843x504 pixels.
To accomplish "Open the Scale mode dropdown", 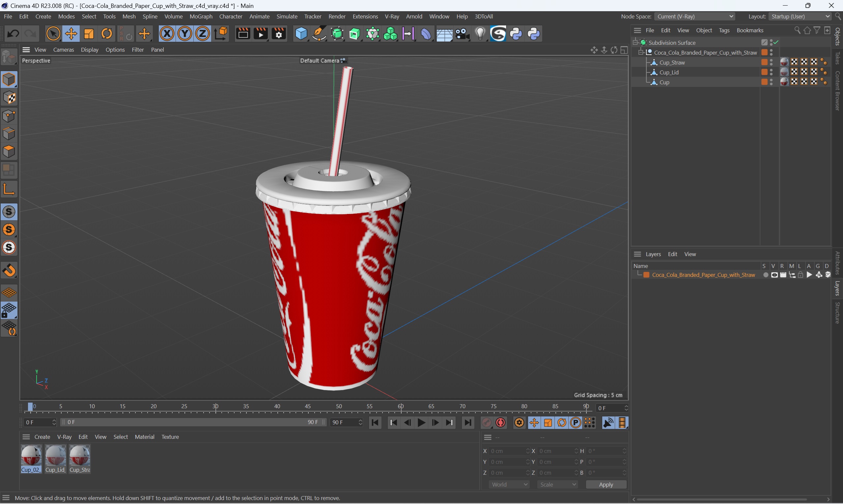I will (557, 485).
